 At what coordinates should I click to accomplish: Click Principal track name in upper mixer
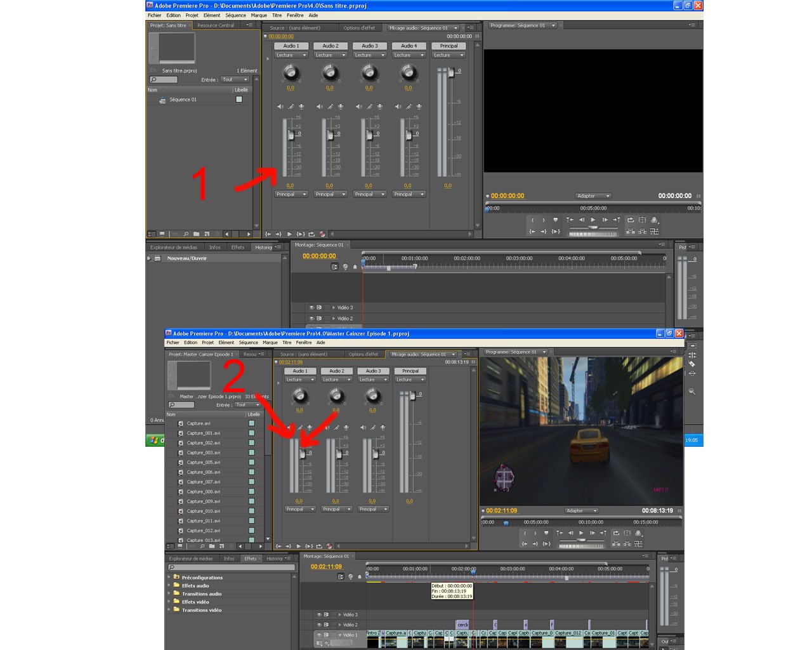click(x=449, y=46)
